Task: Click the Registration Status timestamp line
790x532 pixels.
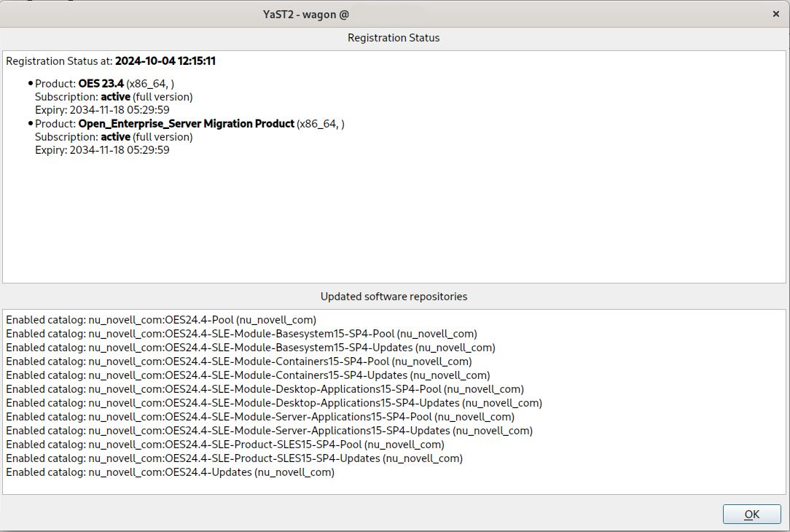Action: (111, 61)
